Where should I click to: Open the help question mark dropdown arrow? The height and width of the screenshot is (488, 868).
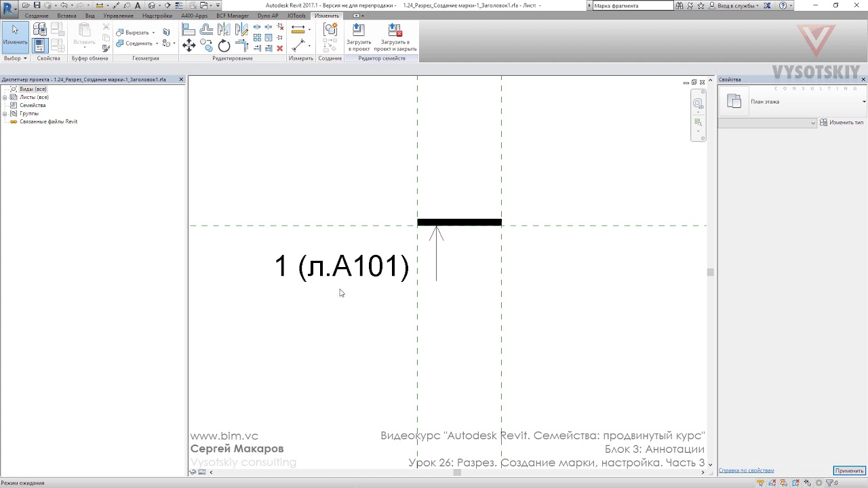pos(791,5)
